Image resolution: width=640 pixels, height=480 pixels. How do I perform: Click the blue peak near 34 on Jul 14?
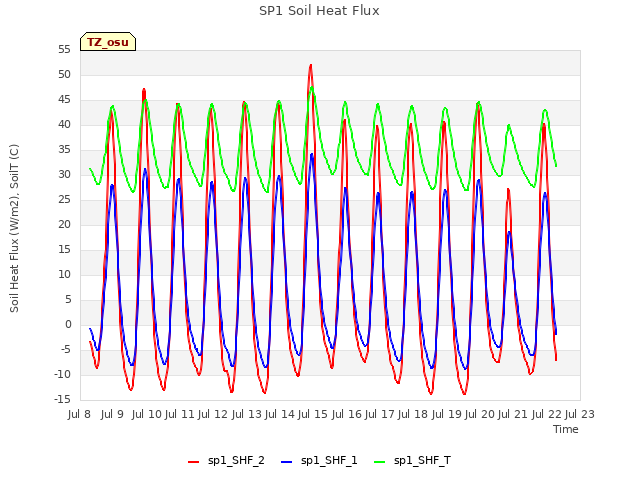(312, 155)
